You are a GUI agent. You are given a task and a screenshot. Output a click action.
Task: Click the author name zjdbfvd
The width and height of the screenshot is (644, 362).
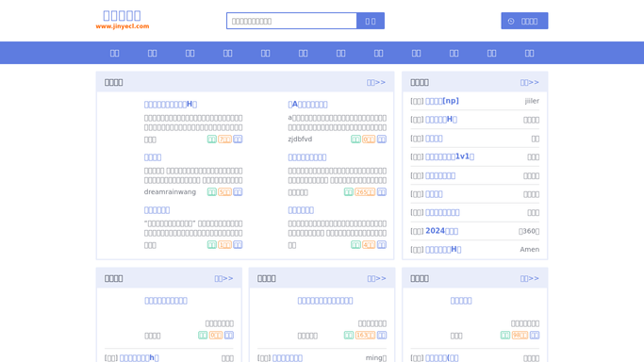(x=300, y=140)
